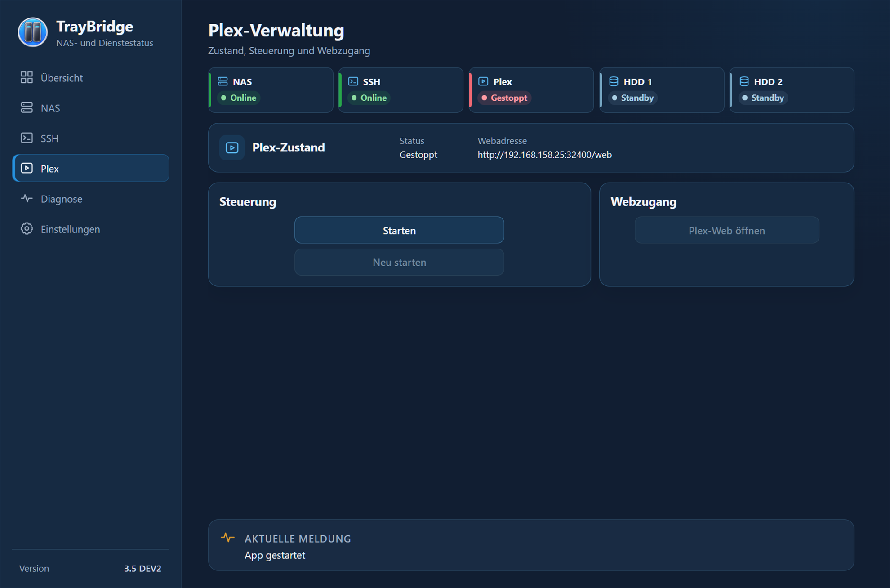Click the disk icon on HDD 1 card
890x588 pixels.
click(614, 81)
